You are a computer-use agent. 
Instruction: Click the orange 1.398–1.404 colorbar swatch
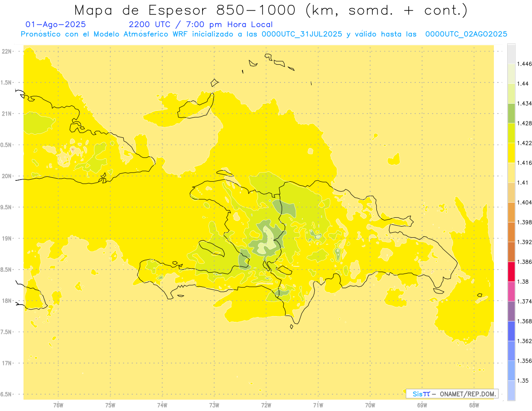pos(511,212)
